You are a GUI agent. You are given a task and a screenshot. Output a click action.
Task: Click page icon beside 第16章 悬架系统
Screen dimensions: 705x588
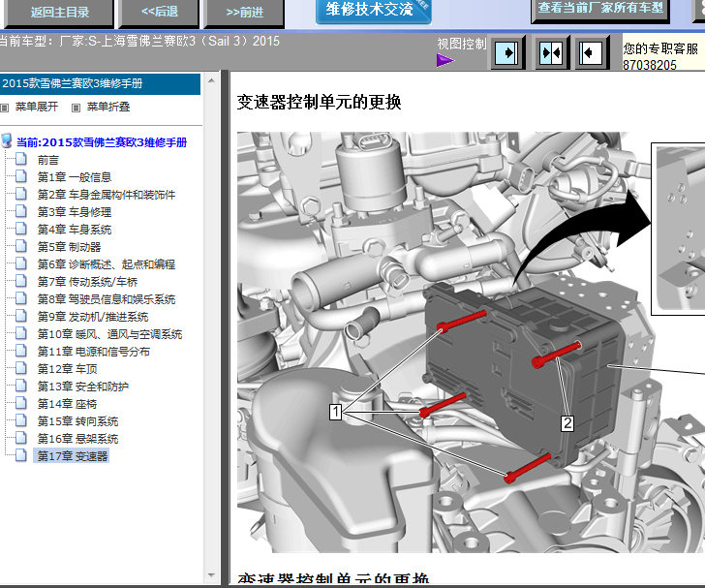[21, 438]
